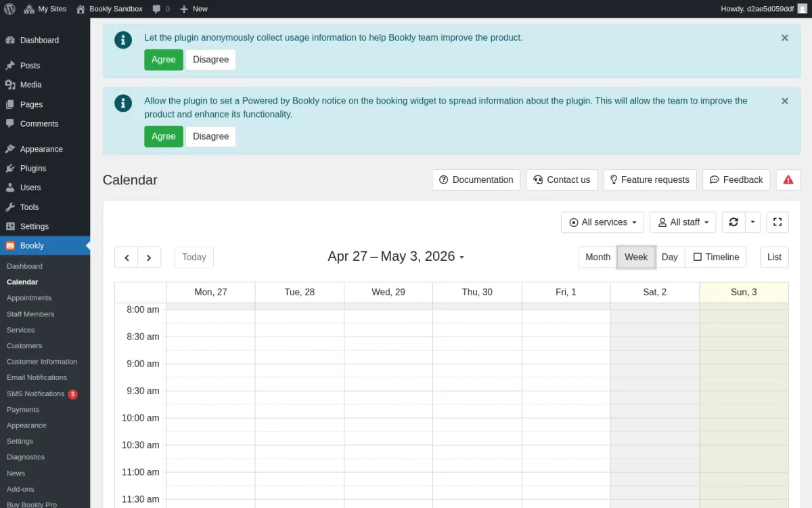Agree to anonymous usage collection
This screenshot has height=508, width=812.
pyautogui.click(x=164, y=60)
